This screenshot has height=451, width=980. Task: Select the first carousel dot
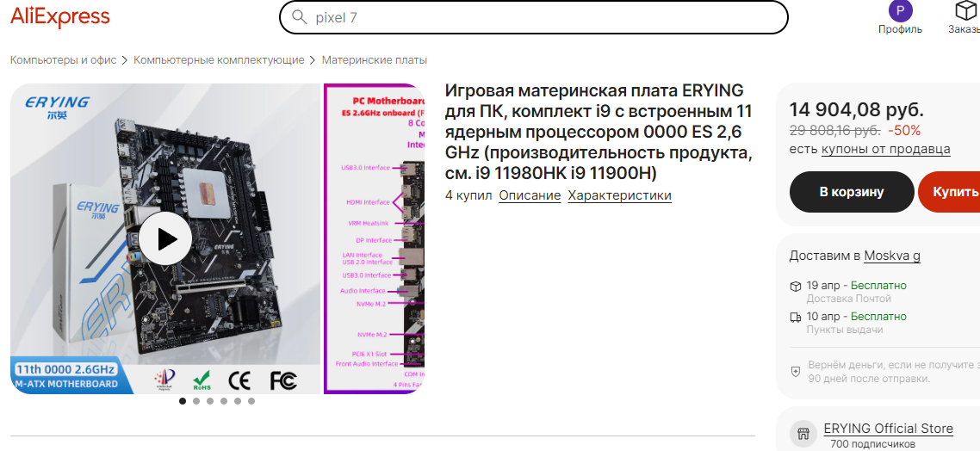click(183, 401)
